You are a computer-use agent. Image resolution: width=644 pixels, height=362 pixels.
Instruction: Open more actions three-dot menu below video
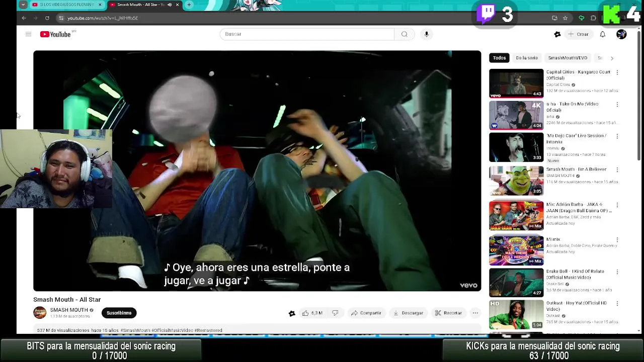click(475, 313)
